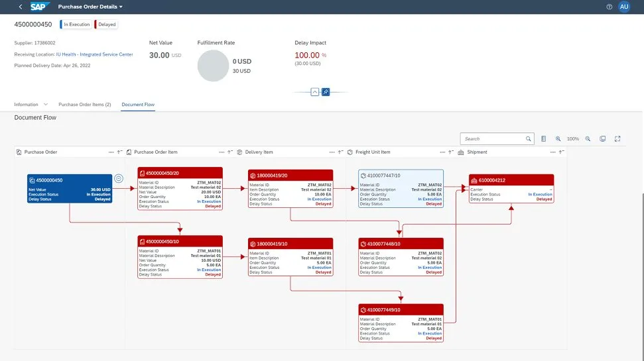Image resolution: width=644 pixels, height=361 pixels.
Task: Open the AU user avatar menu
Action: tap(623, 7)
